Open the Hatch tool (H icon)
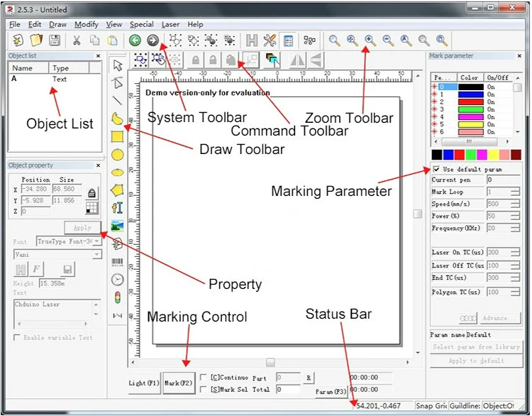532x416 pixels. click(251, 40)
